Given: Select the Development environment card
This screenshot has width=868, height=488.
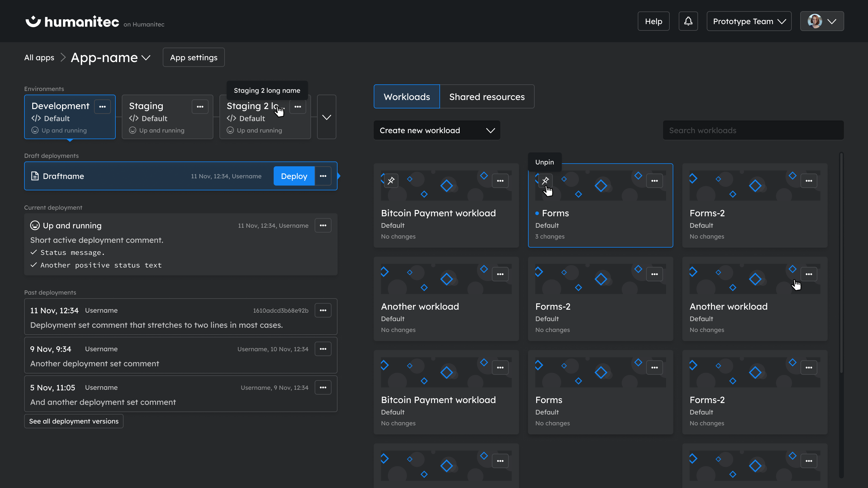Looking at the screenshot, I should pyautogui.click(x=61, y=117).
